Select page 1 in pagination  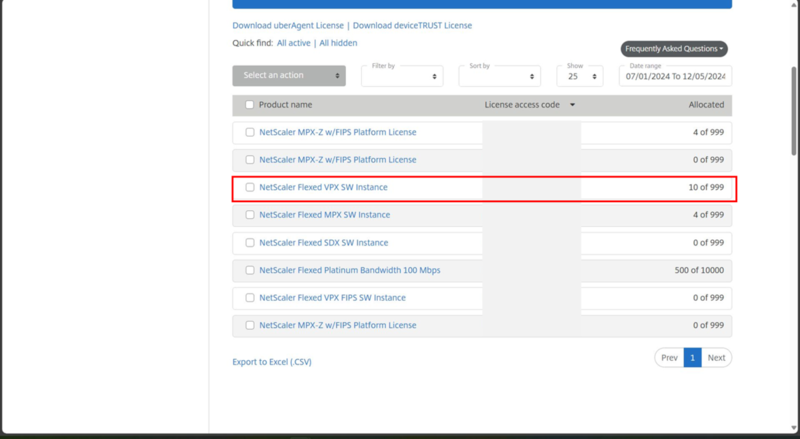pos(692,357)
